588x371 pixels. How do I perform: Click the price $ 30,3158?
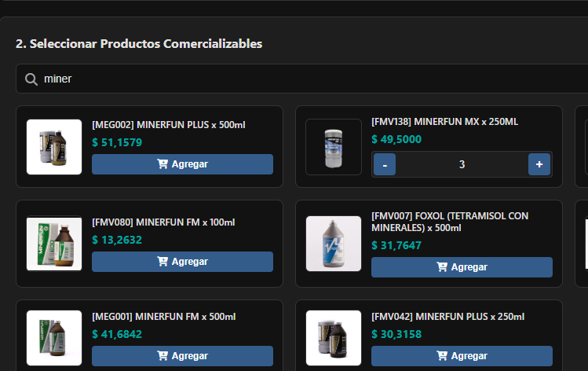tap(396, 334)
